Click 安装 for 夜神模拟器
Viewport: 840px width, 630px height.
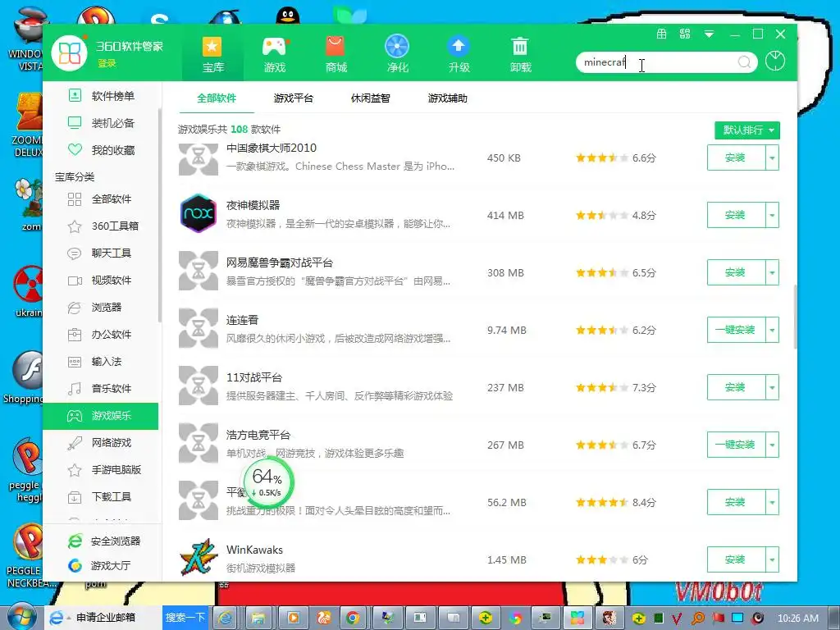pos(736,216)
